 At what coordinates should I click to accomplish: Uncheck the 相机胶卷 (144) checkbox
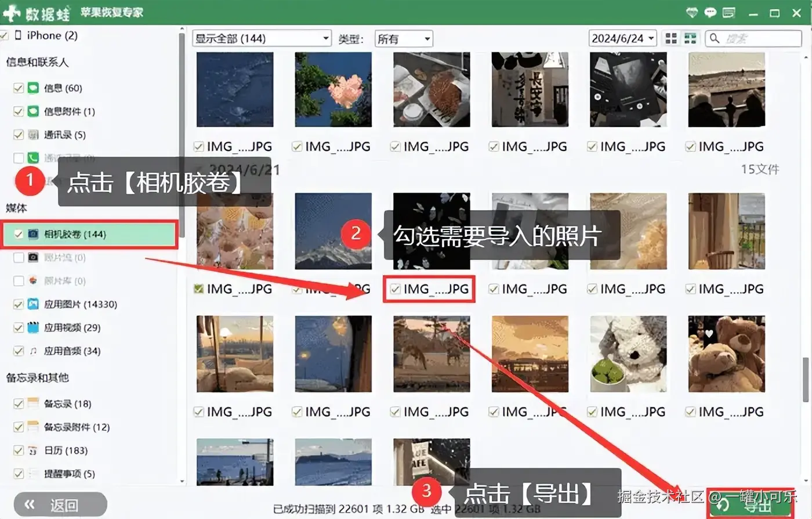coord(18,235)
